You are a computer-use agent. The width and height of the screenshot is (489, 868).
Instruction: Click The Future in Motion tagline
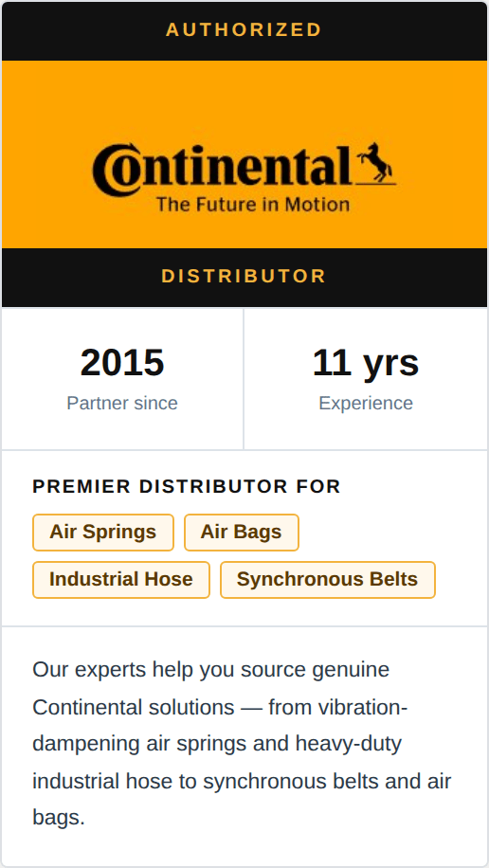tap(252, 205)
